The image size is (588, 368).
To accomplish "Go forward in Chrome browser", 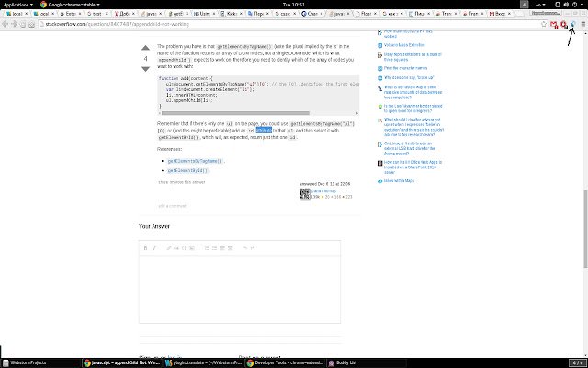I will tap(15, 24).
